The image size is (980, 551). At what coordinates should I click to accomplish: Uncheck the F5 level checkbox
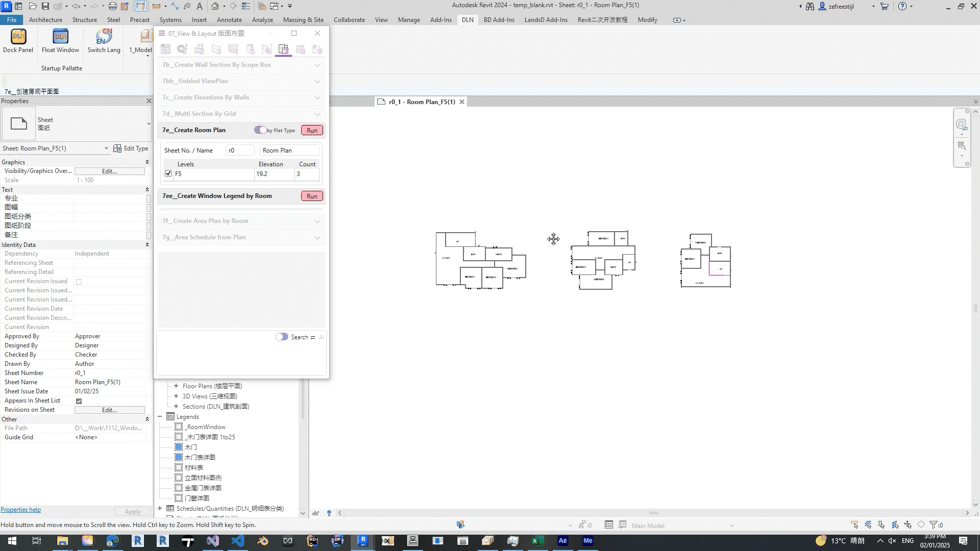click(x=168, y=174)
